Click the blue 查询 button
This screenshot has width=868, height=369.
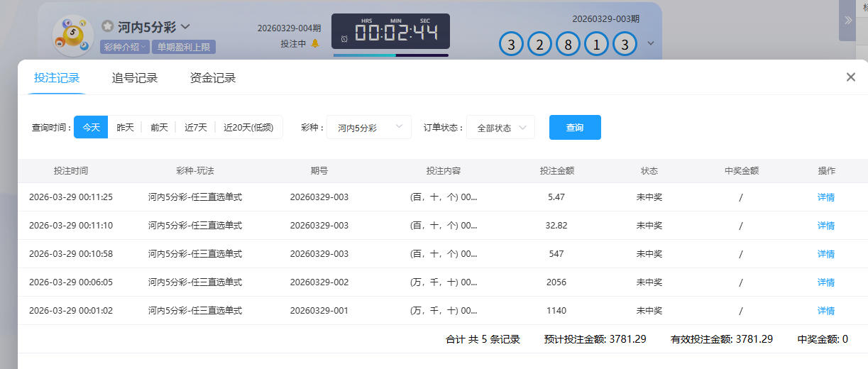575,128
